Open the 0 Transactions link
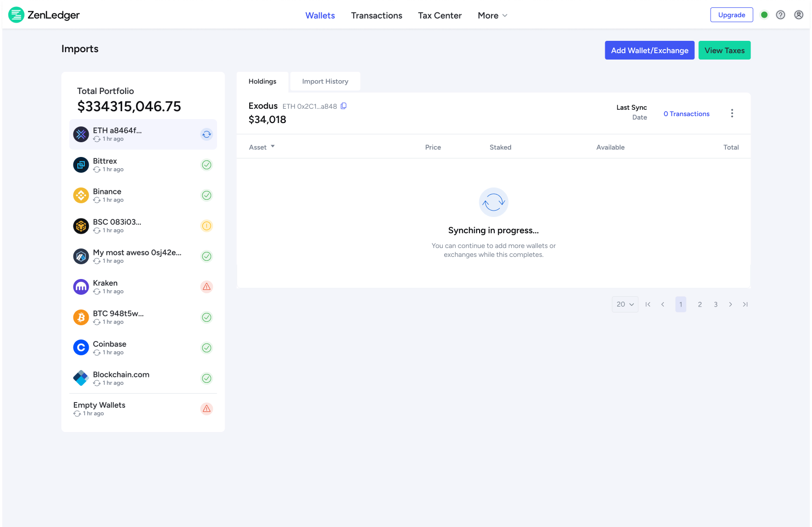The height and width of the screenshot is (527, 812). [686, 114]
